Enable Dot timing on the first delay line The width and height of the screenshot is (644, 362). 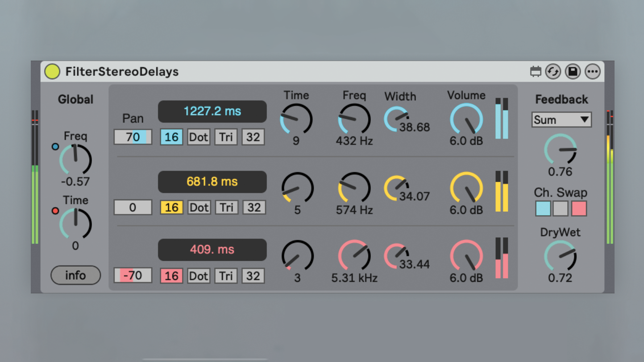(x=199, y=137)
